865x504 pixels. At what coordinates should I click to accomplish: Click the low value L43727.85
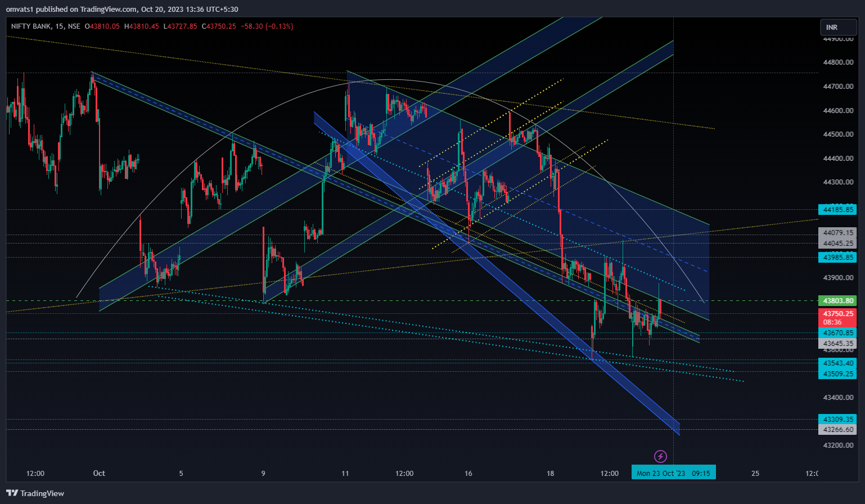point(181,26)
